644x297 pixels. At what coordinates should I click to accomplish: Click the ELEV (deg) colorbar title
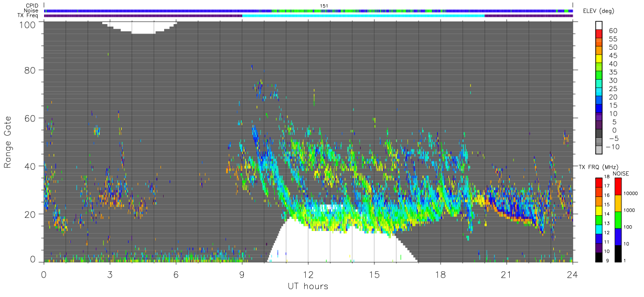point(598,11)
